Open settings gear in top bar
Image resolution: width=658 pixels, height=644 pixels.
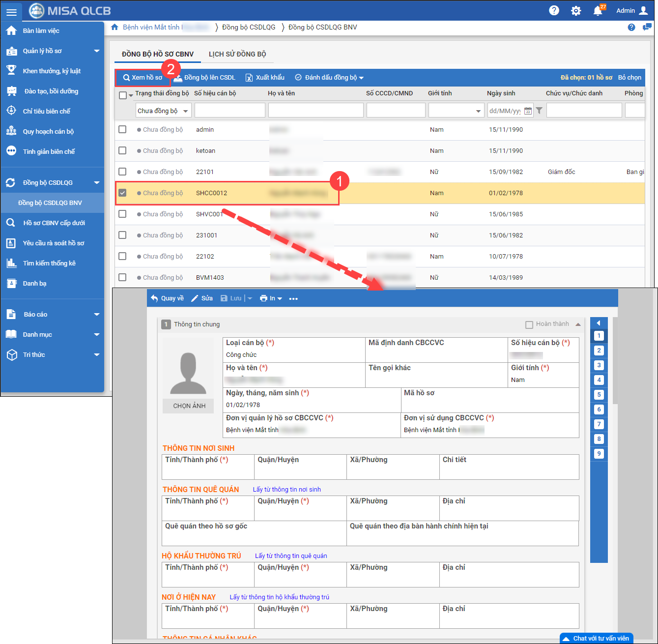click(576, 11)
